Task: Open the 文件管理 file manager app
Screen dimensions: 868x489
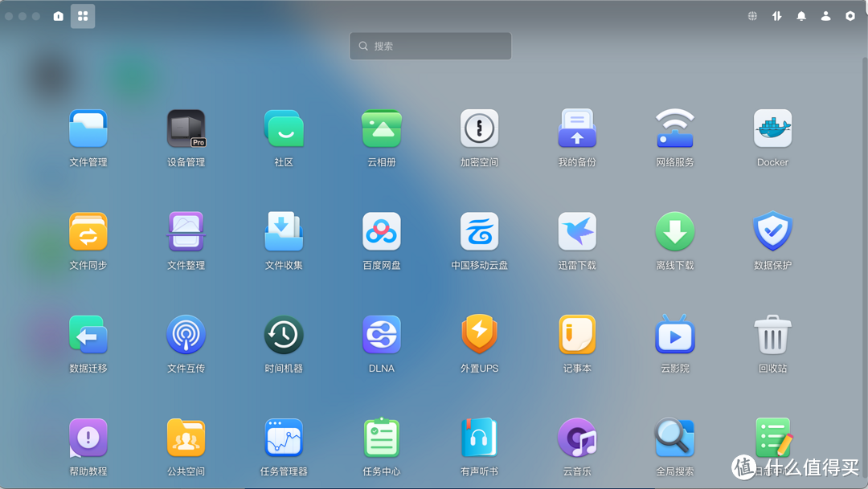Action: (x=88, y=129)
